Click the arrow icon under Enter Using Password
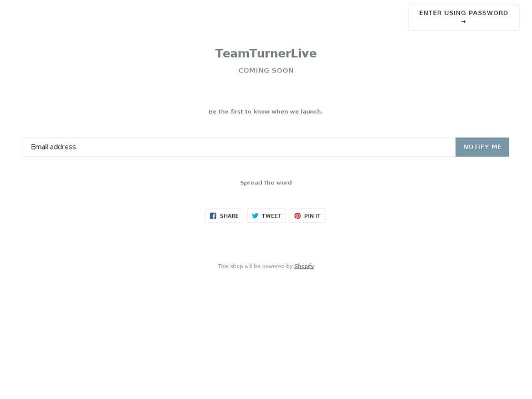The image size is (532, 399). 463,21
